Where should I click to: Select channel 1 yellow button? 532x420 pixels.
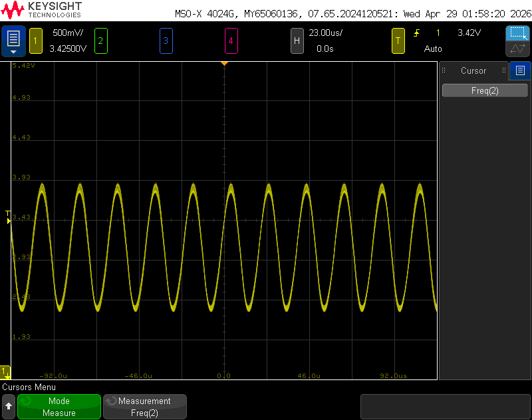(36, 41)
